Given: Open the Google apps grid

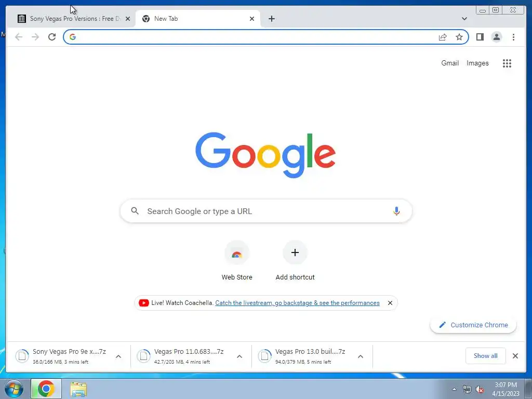Looking at the screenshot, I should click(507, 63).
